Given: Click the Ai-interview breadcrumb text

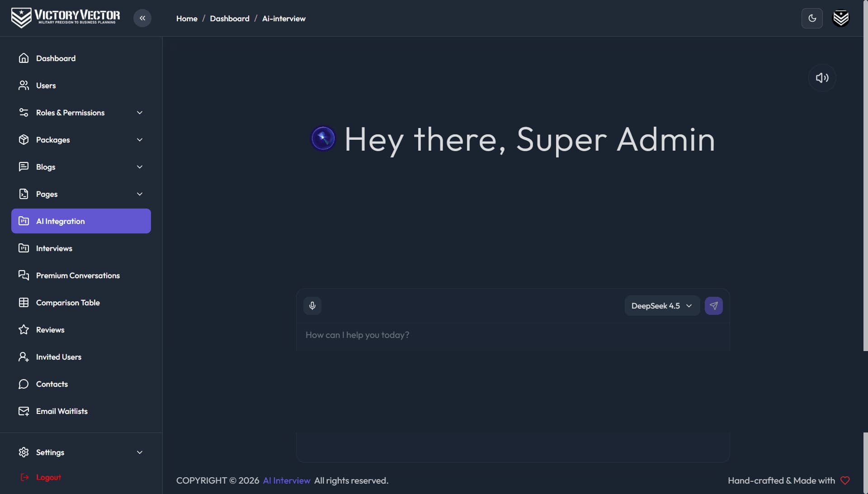Looking at the screenshot, I should 284,19.
